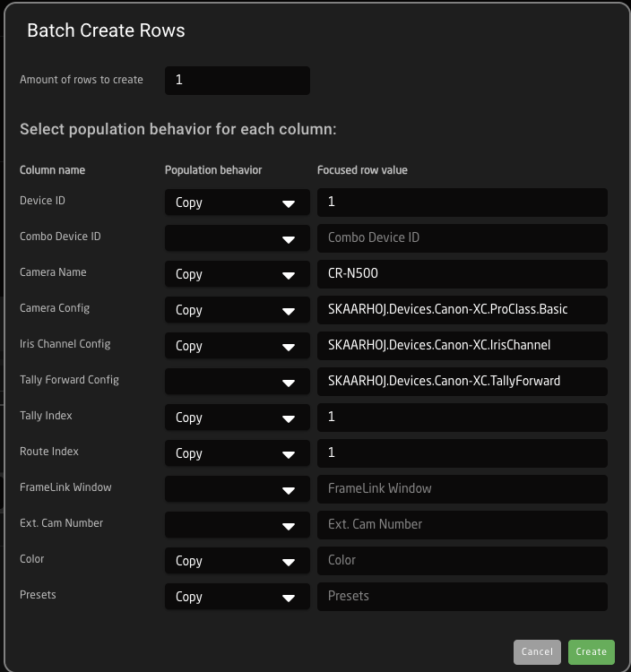Edit Tally Forward Config value field
The height and width of the screenshot is (672, 631).
(x=462, y=382)
